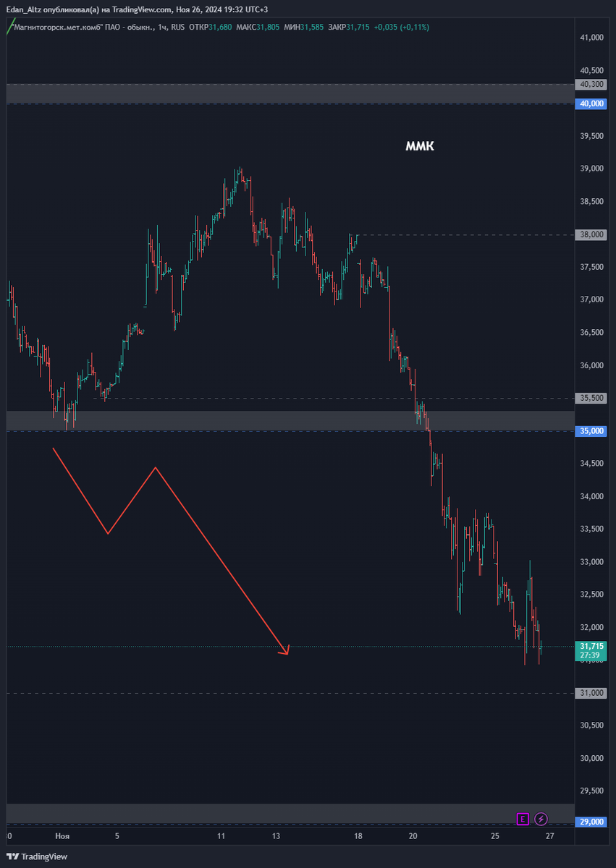Click the blue 29,000 price level label

tap(592, 822)
